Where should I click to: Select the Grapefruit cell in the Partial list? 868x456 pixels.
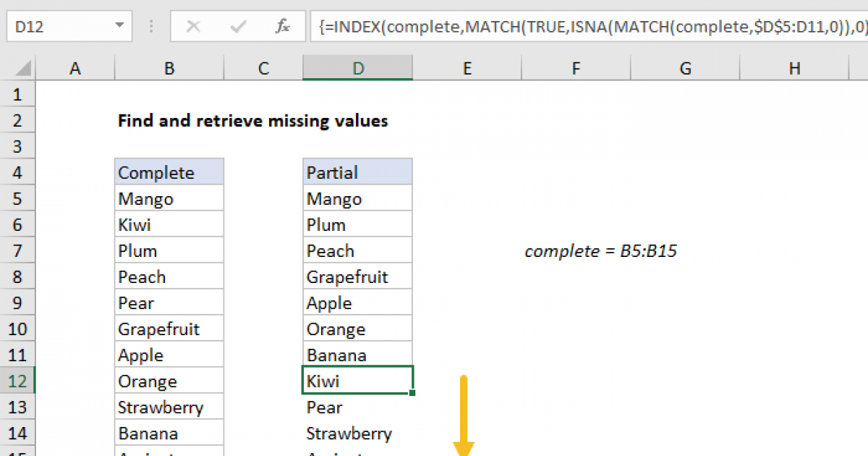(357, 276)
